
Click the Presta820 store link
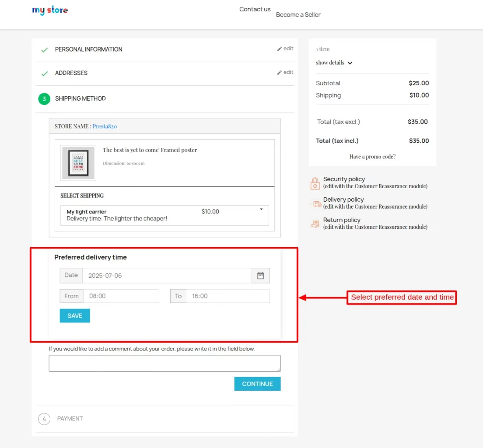click(x=105, y=126)
